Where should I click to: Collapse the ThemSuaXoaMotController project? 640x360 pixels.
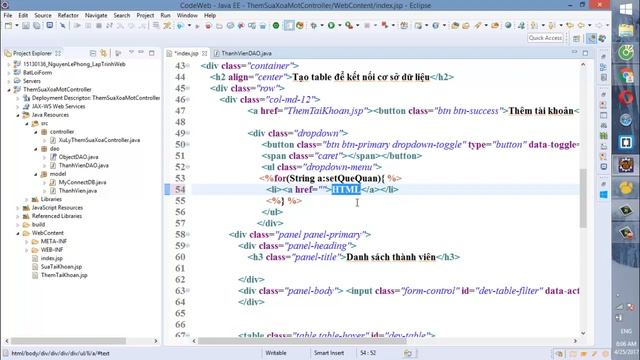tap(9, 90)
